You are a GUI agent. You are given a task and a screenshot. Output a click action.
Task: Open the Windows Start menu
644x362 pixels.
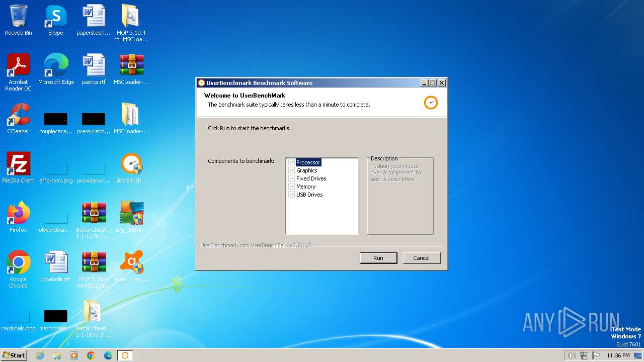[x=14, y=355]
